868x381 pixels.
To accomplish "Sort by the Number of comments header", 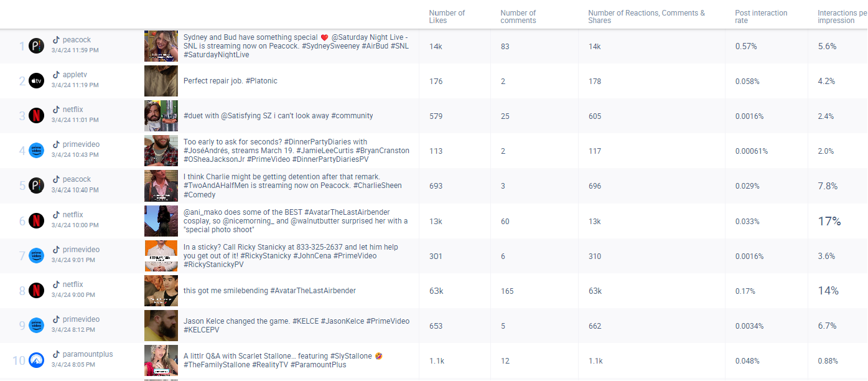I will 518,16.
